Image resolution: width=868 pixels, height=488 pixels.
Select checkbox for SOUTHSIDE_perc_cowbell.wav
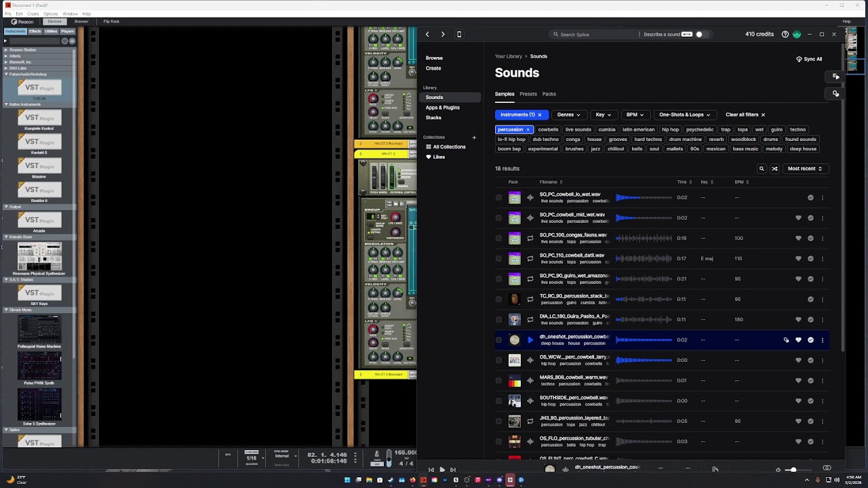[x=498, y=401]
